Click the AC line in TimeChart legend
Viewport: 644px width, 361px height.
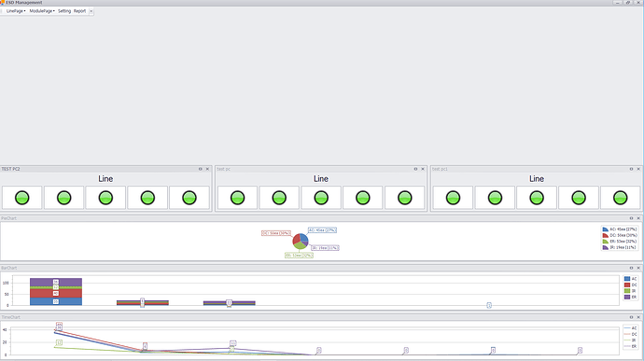(627, 328)
